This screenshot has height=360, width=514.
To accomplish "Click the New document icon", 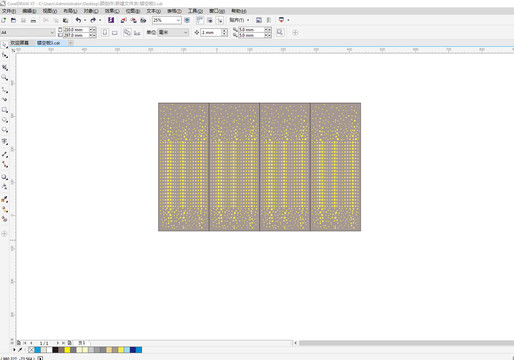I will pos(4,20).
